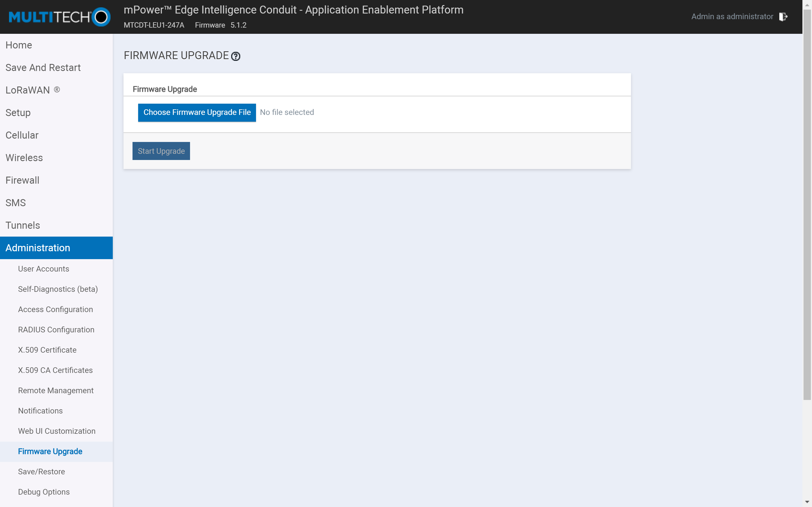This screenshot has height=507, width=812.
Task: Open the SMS page
Action: click(x=16, y=203)
